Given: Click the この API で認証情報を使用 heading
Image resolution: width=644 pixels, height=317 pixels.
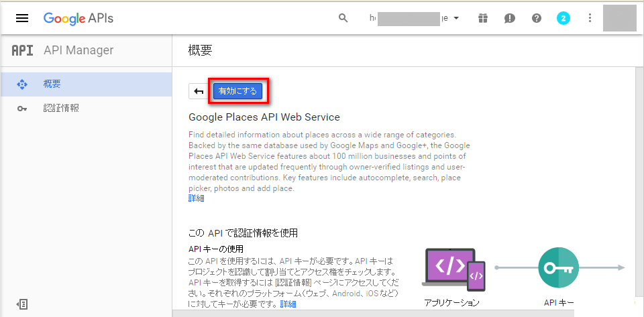Looking at the screenshot, I should tap(243, 233).
